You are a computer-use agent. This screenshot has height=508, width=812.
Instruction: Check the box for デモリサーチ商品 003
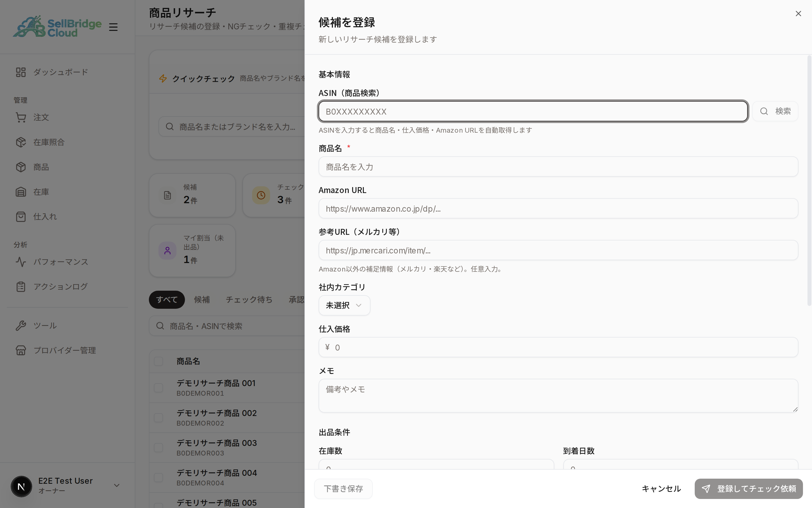coord(158,448)
